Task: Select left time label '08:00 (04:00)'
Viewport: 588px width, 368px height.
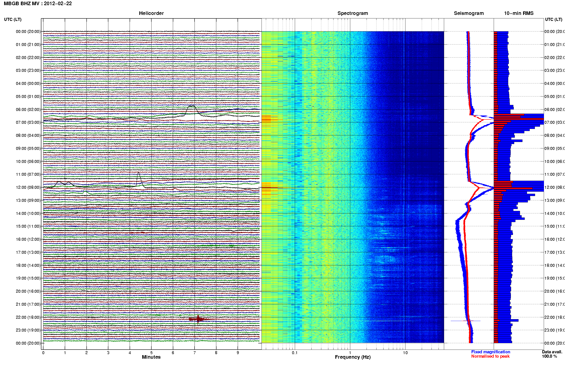Action: [28, 135]
